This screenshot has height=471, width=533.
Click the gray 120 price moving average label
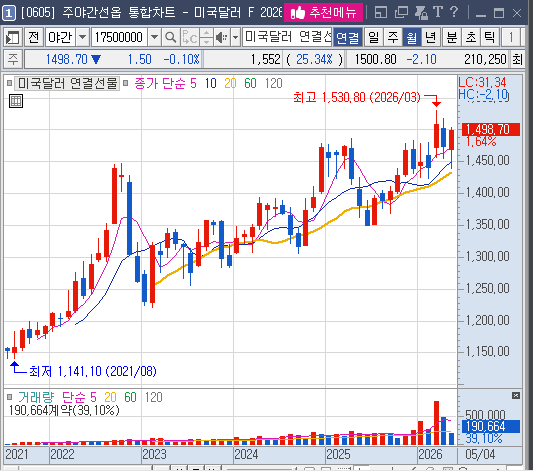(x=274, y=83)
